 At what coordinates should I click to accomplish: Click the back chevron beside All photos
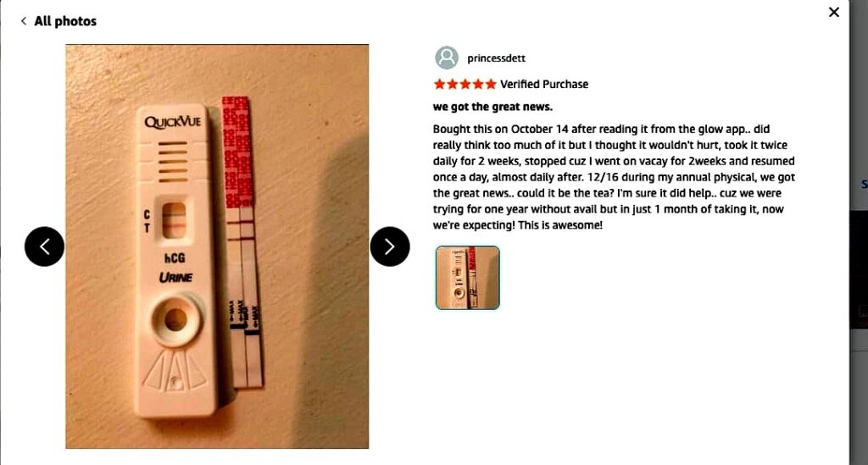24,21
